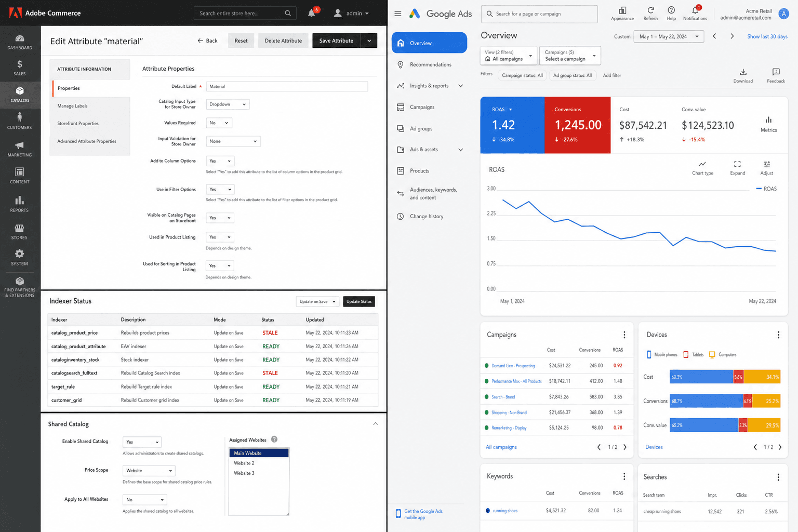
Task: Open Campaigns card three-dot menu
Action: [x=624, y=335]
